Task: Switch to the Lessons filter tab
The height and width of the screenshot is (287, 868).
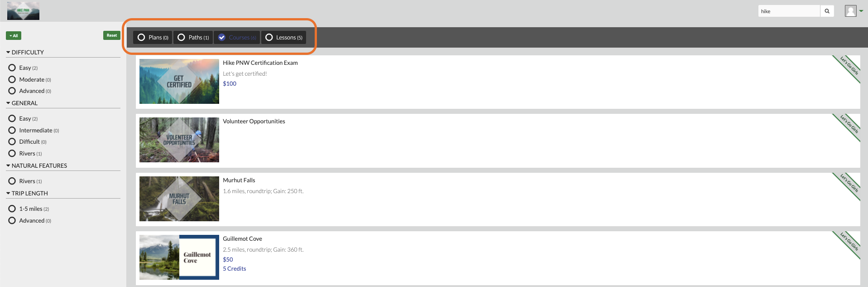Action: (284, 37)
